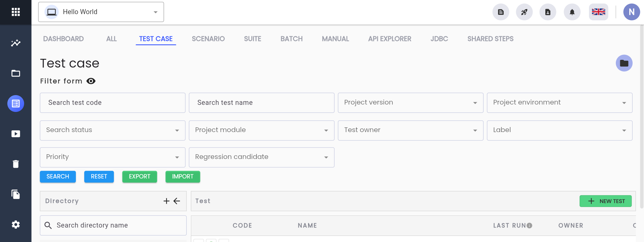This screenshot has height=242, width=644.
Task: Click the document icon in top bar
Action: (501, 12)
